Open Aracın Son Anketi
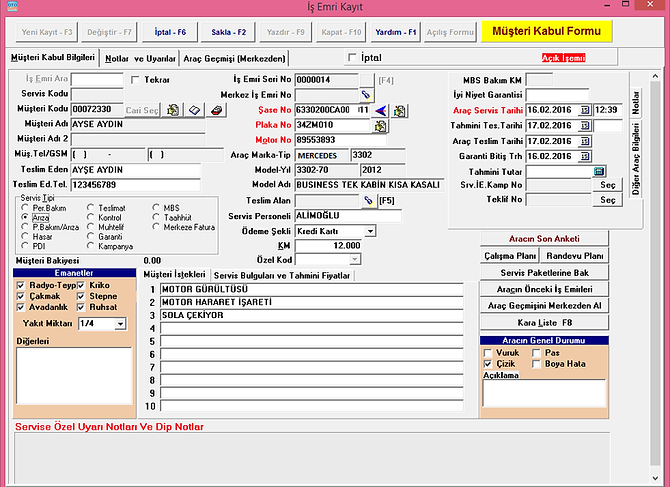This screenshot has width=670, height=487. tap(544, 239)
